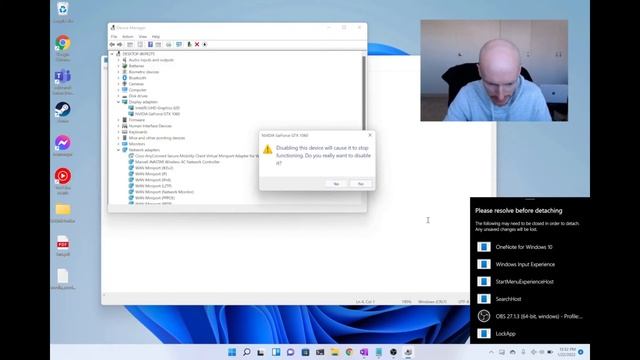640x360 pixels.
Task: Open the Steam desktop shortcut
Action: (x=63, y=112)
